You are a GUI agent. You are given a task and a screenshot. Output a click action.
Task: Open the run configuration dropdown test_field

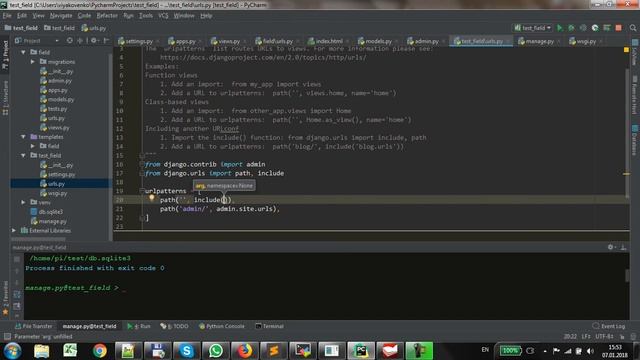533,28
